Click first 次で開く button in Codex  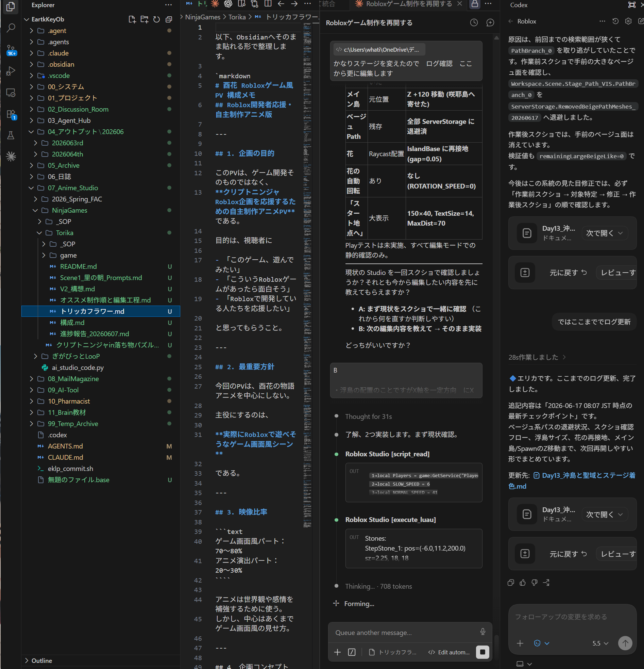click(x=604, y=233)
